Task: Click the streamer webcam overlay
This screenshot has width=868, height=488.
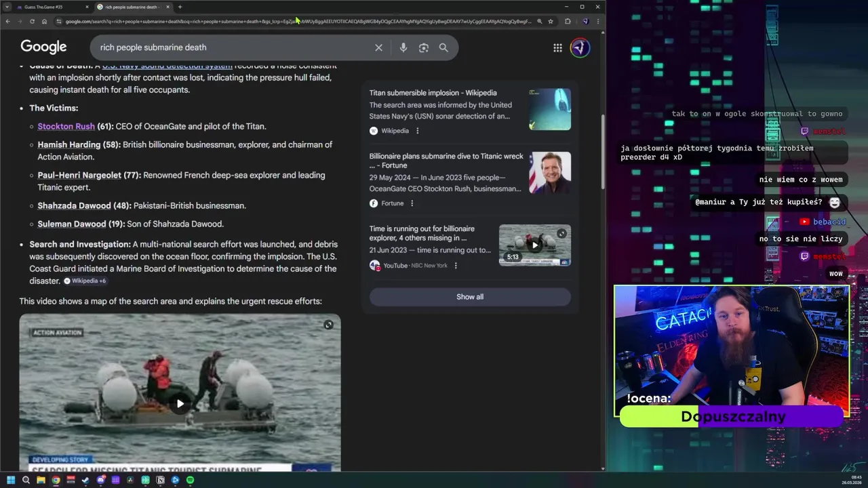Action: 732,351
